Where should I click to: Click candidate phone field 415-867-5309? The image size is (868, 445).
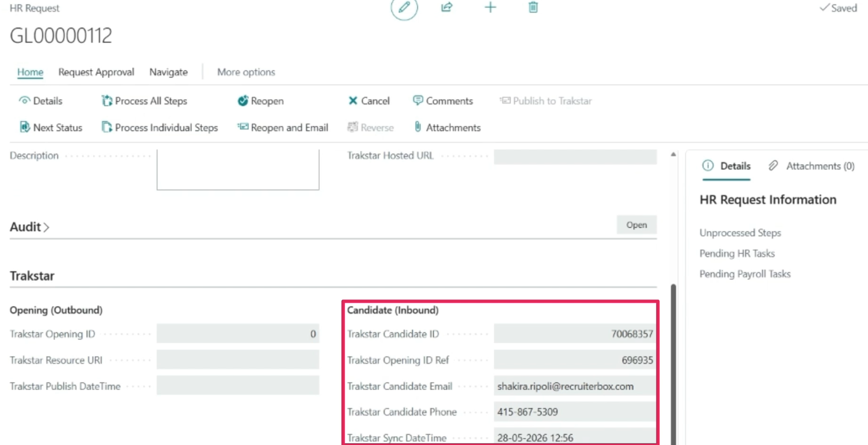click(575, 412)
